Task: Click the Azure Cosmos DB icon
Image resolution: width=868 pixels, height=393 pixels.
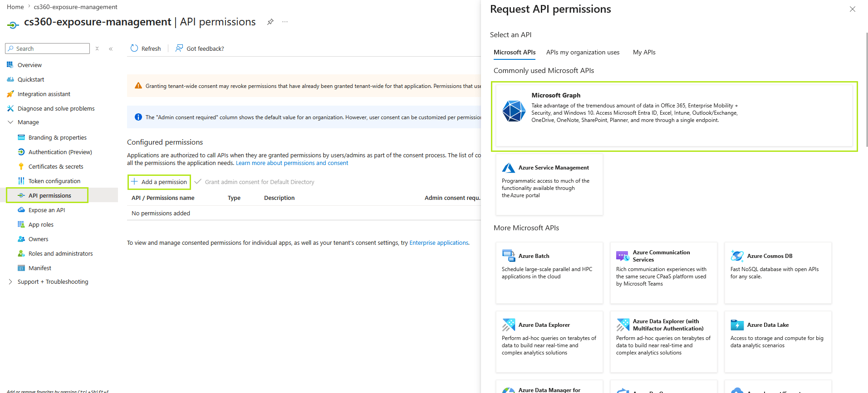Action: [x=737, y=256]
